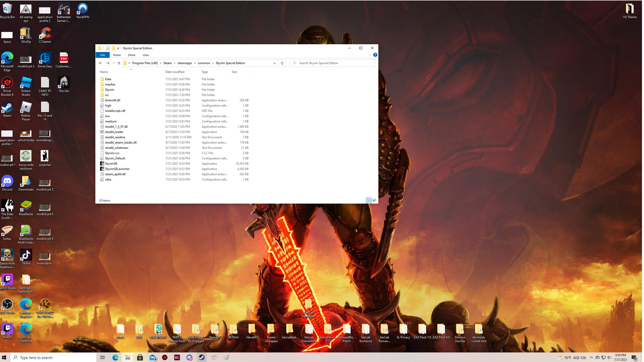Open the File Explorer Help icon
This screenshot has height=362, width=644.
(375, 55)
